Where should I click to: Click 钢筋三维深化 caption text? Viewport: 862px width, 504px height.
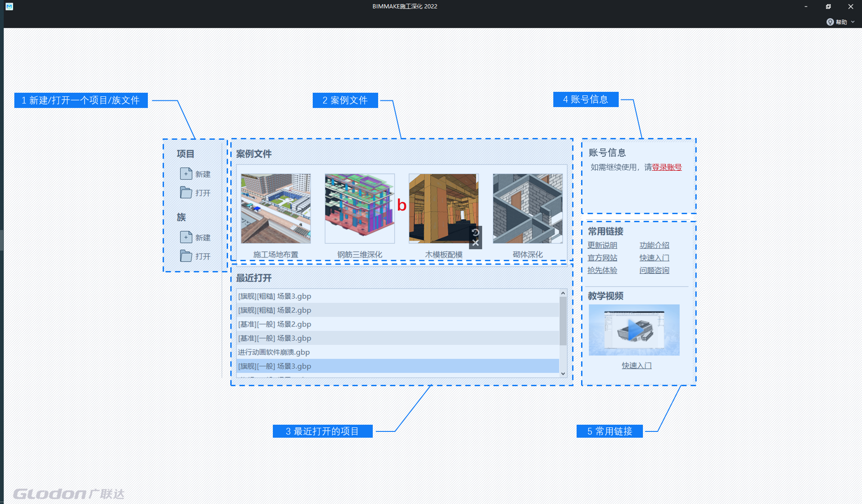360,254
